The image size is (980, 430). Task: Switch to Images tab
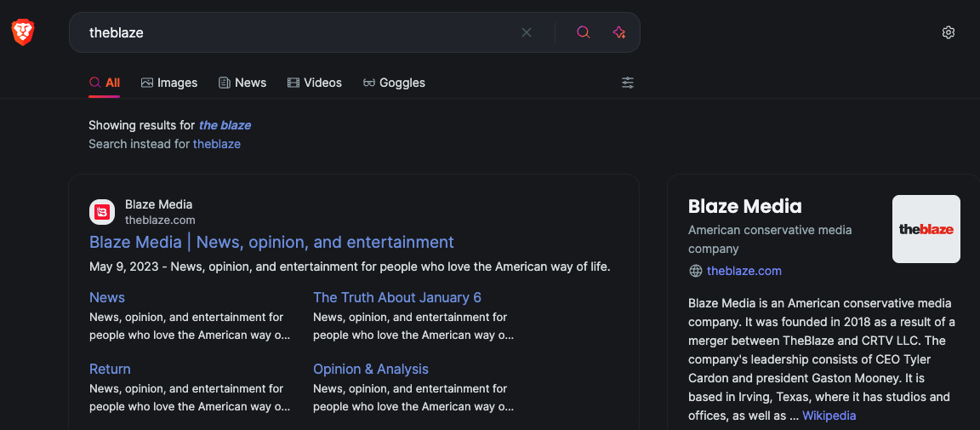(x=168, y=83)
